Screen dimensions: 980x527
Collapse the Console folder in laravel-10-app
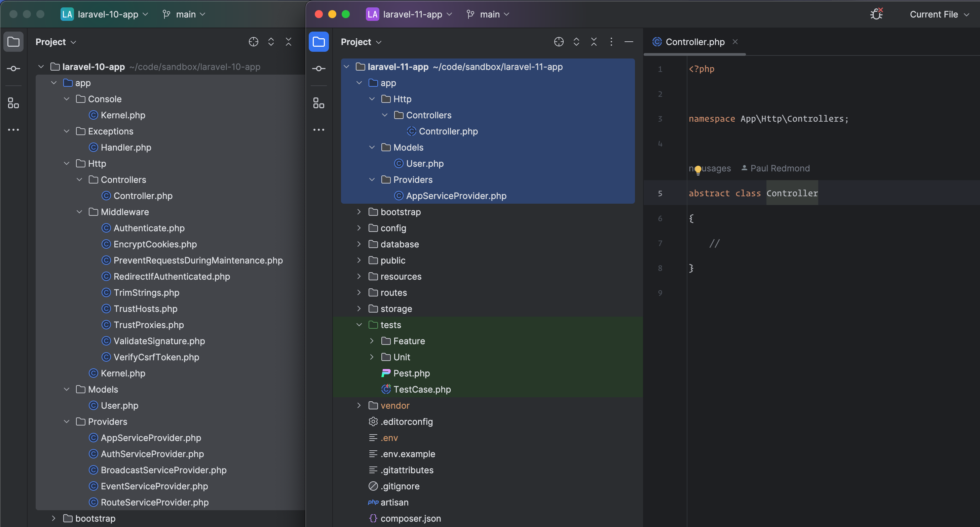[x=67, y=99]
